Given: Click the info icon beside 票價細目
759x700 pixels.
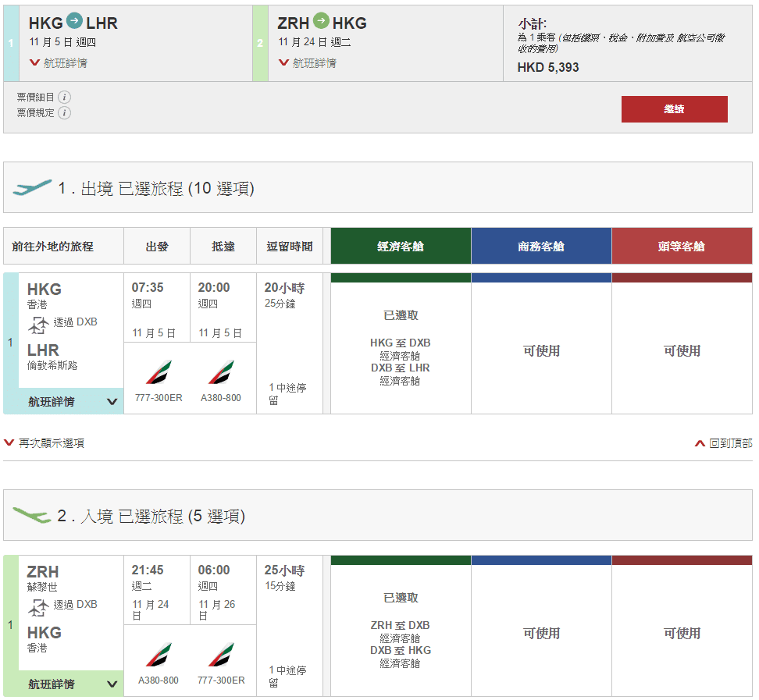Looking at the screenshot, I should (x=64, y=98).
